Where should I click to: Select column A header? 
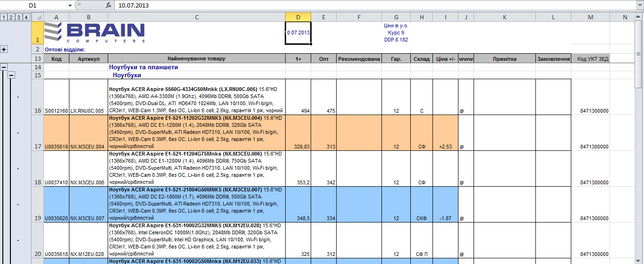[56, 17]
